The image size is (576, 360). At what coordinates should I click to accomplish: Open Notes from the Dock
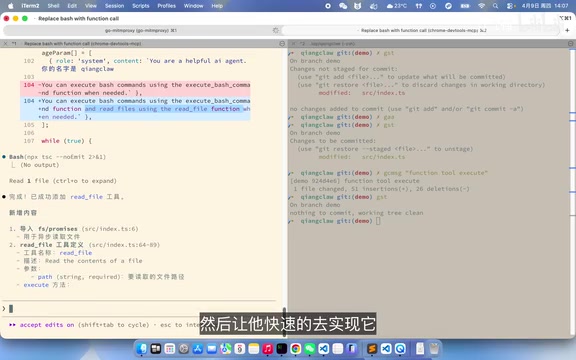point(253,348)
